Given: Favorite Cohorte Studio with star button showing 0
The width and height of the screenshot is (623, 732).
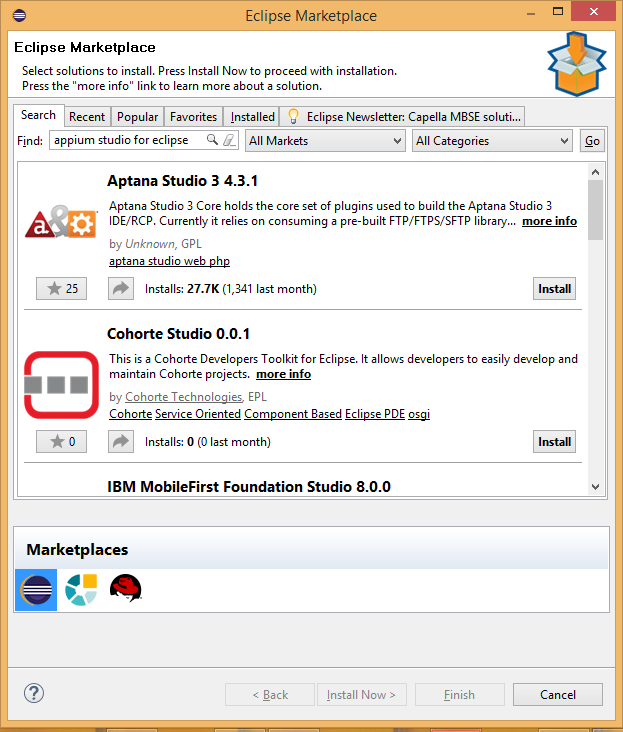Looking at the screenshot, I should pos(62,442).
